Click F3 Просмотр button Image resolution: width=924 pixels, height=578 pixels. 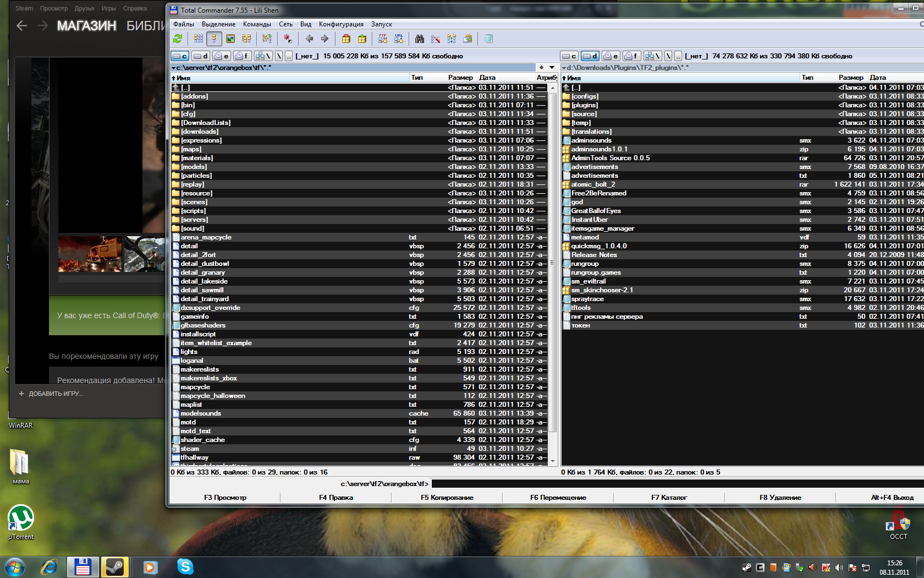coord(225,497)
